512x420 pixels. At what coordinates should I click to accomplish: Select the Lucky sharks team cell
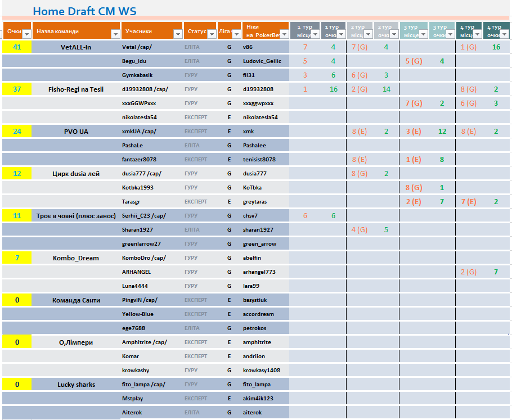[76, 384]
